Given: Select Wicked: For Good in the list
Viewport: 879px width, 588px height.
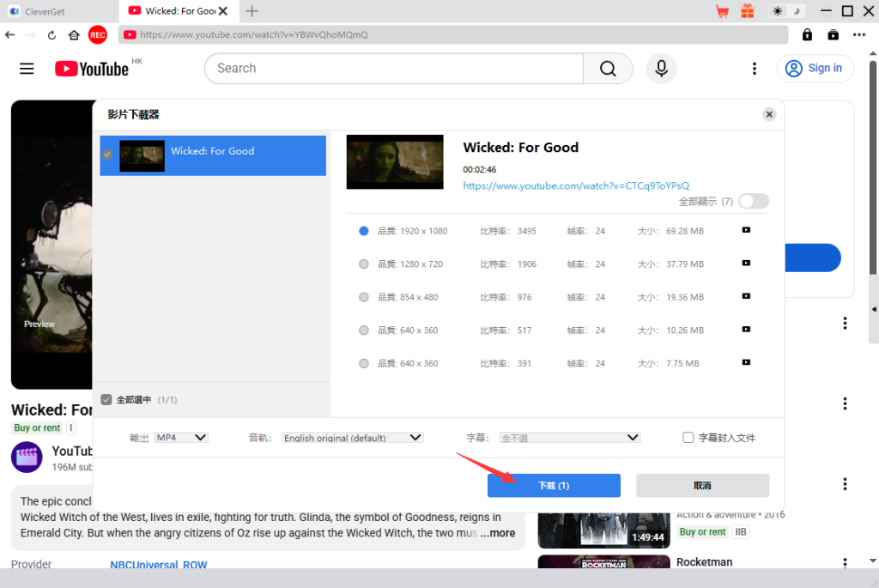Looking at the screenshot, I should pyautogui.click(x=213, y=155).
